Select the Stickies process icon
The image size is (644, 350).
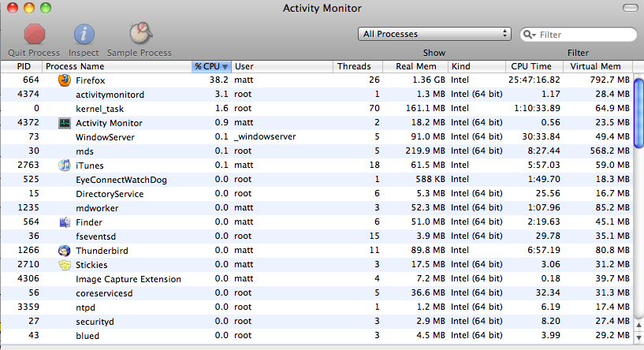coord(65,265)
